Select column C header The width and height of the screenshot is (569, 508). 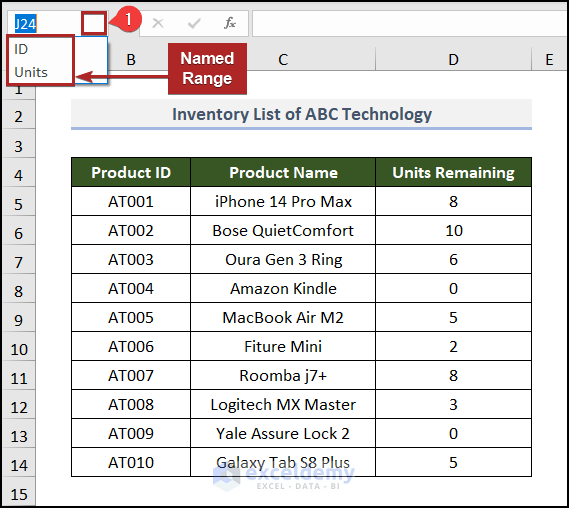283,59
